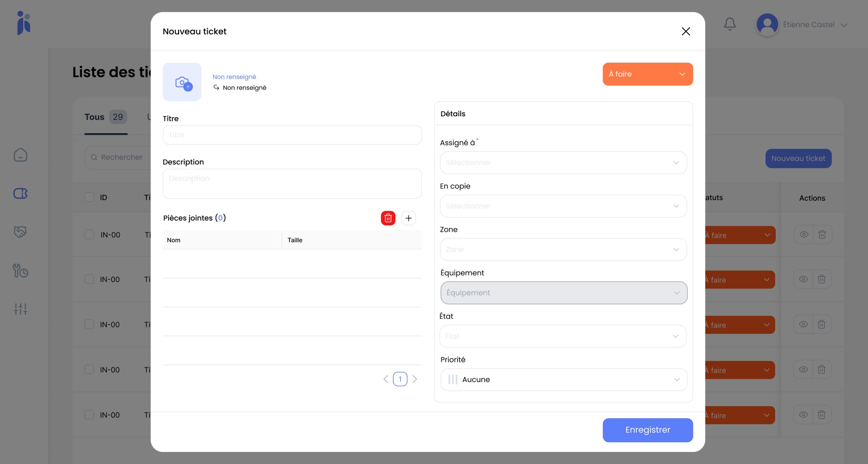The image size is (868, 464).
Task: Expand the Assigné à selector
Action: (563, 163)
